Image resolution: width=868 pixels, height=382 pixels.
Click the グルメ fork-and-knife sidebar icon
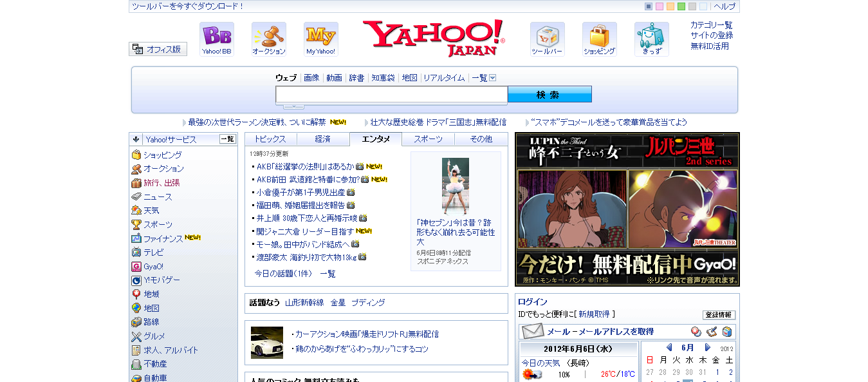point(136,336)
